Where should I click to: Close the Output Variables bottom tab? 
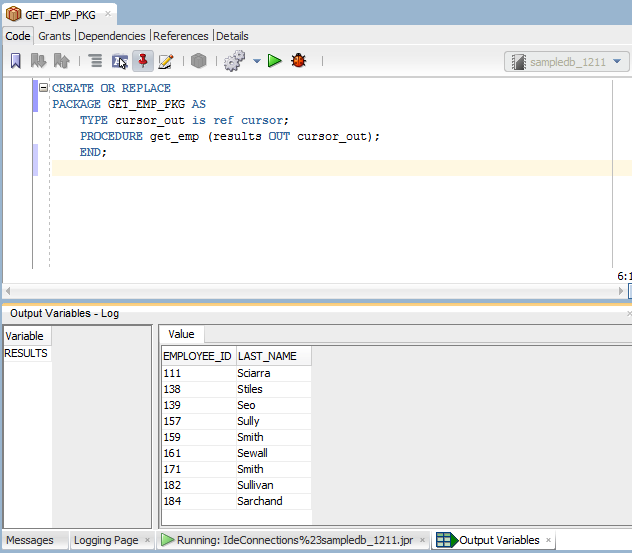click(x=548, y=540)
